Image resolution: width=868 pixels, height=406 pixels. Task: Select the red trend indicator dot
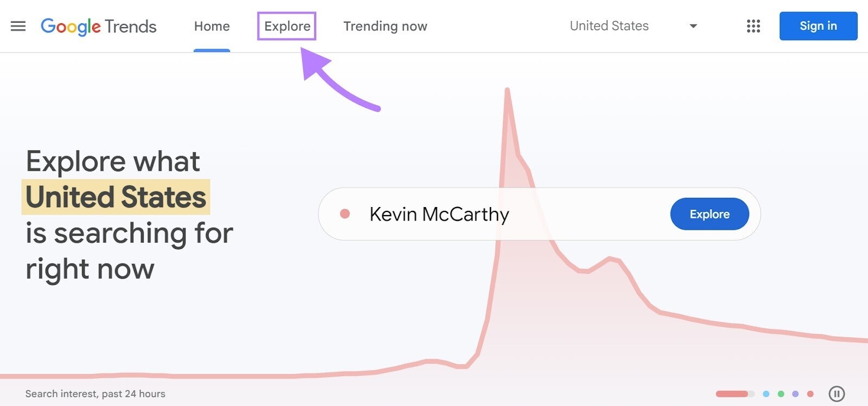(810, 394)
